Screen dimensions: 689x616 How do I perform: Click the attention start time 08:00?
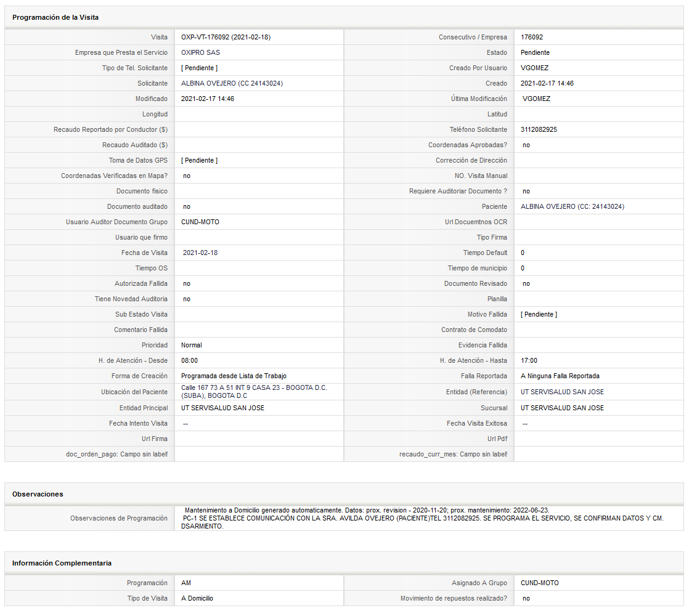coord(189,360)
